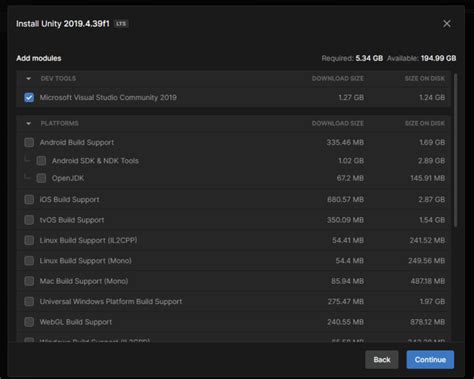This screenshot has width=474, height=379.
Task: Tick Android SDK & NDK Tools checkbox
Action: (41, 161)
